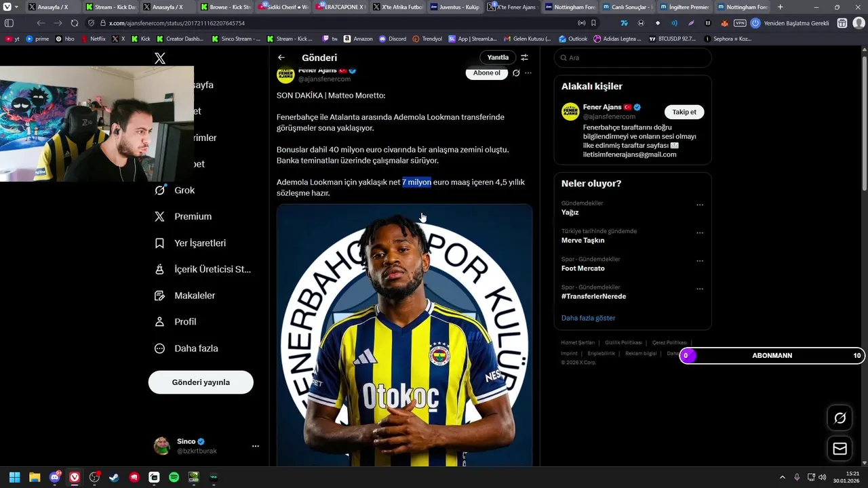868x488 pixels.
Task: Open the Merve Taşkın trending topic
Action: coord(583,241)
